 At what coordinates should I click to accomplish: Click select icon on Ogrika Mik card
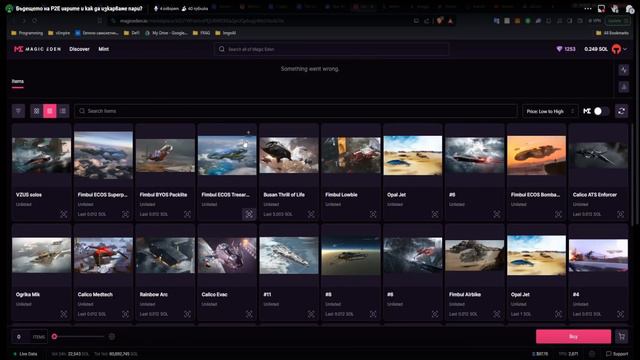64,314
